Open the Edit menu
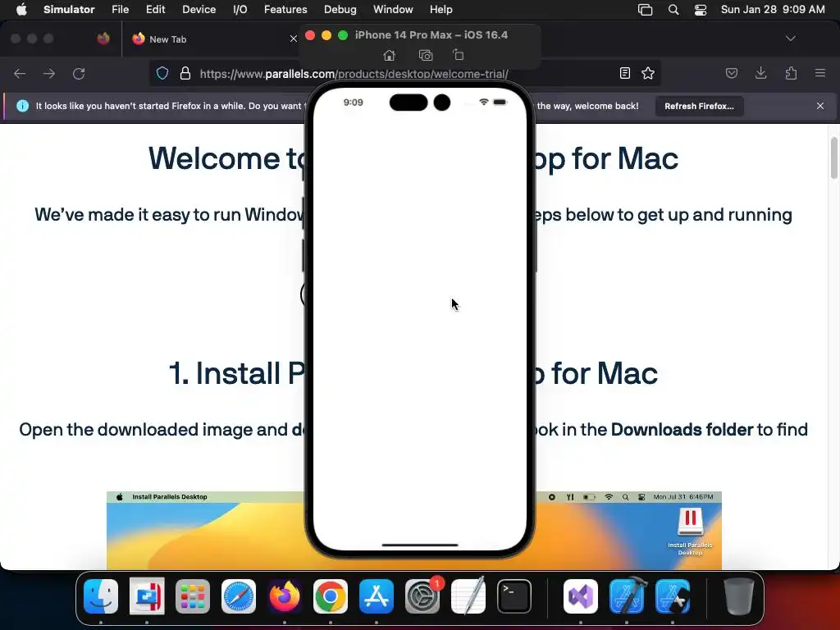The image size is (840, 630). pos(155,9)
